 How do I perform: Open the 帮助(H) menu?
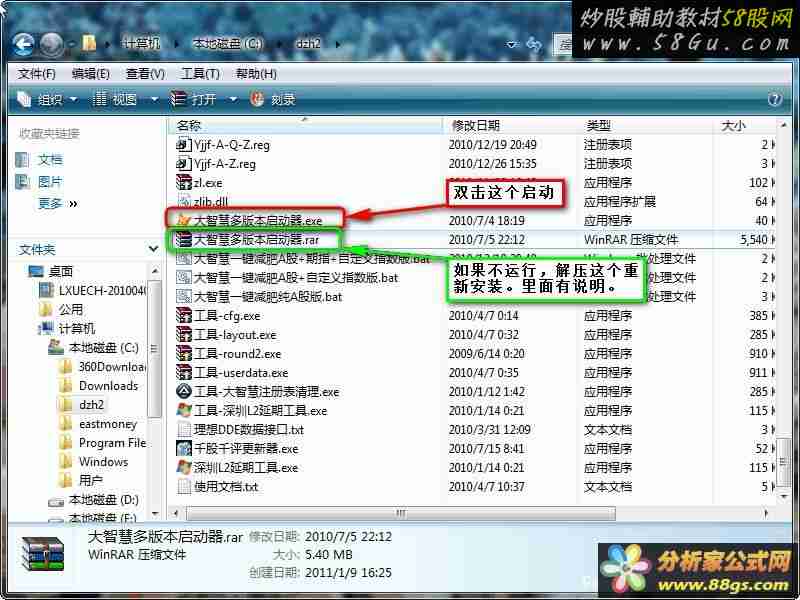(x=256, y=74)
